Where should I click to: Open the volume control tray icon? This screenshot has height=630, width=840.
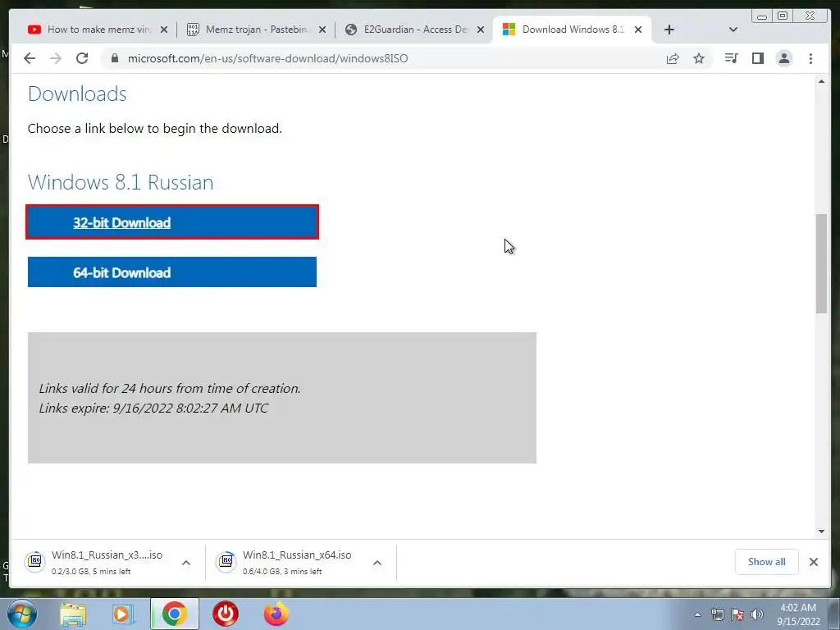[757, 614]
